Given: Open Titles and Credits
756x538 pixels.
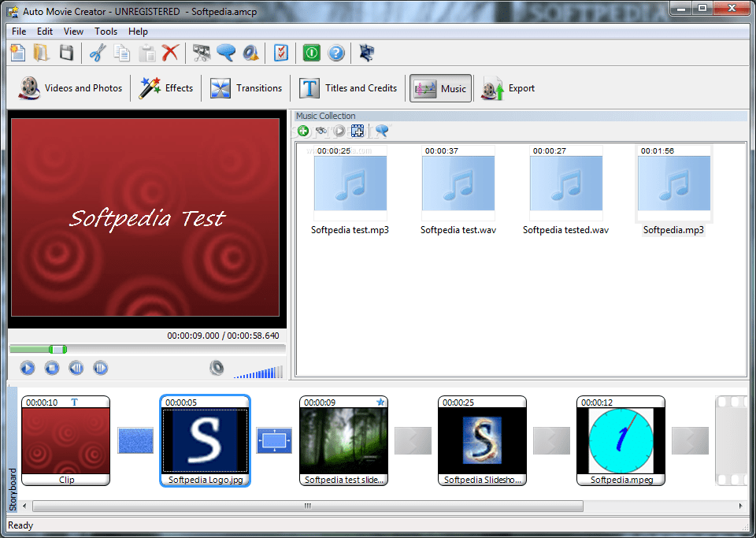Looking at the screenshot, I should point(348,87).
